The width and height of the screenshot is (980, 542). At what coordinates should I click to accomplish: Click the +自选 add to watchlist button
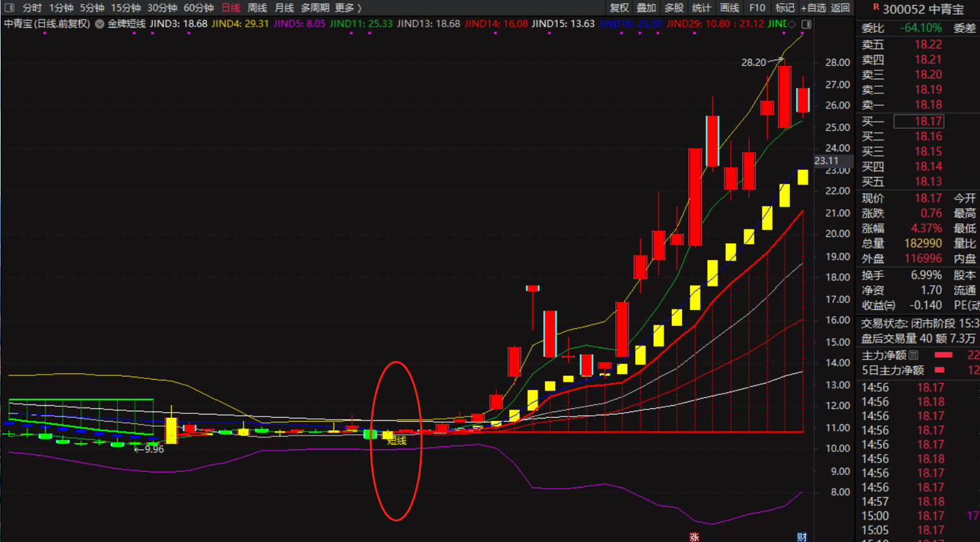(x=813, y=8)
